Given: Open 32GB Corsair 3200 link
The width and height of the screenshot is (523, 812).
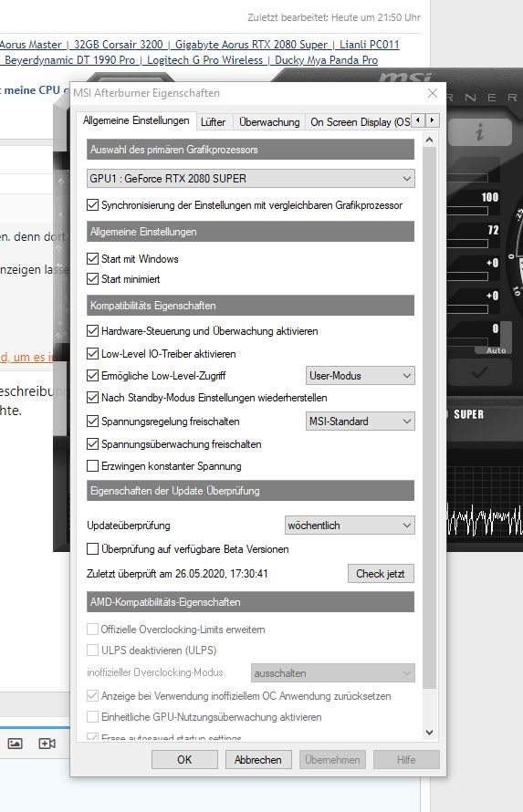Looking at the screenshot, I should pos(118,45).
